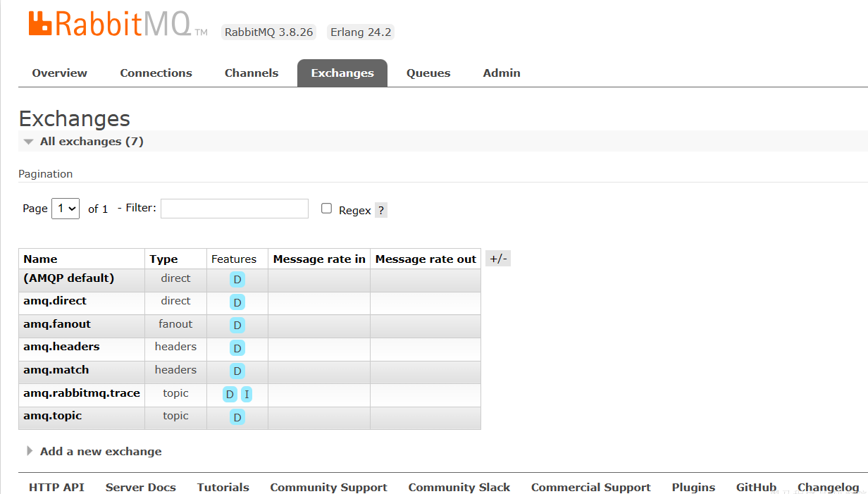Screen dimensions: 868x494
Task: Click the +/- column selector
Action: (x=498, y=259)
